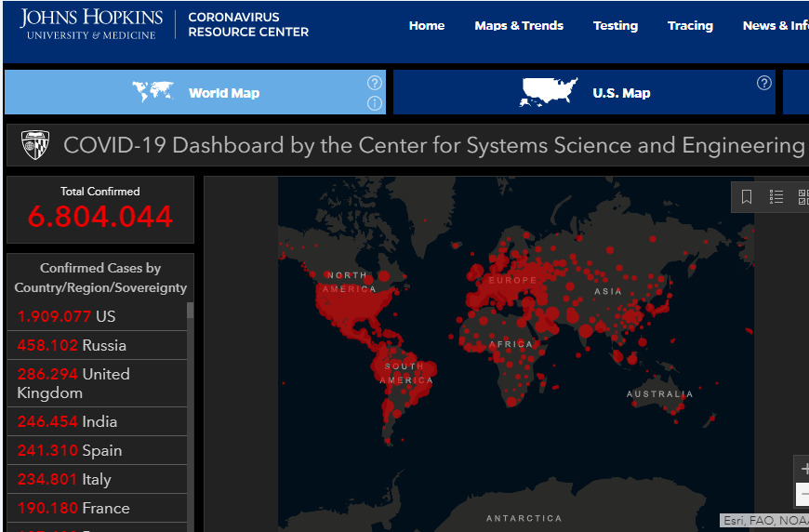Click the Johns Hopkins shield logo in dashboard header
This screenshot has height=532, width=809.
pos(35,145)
